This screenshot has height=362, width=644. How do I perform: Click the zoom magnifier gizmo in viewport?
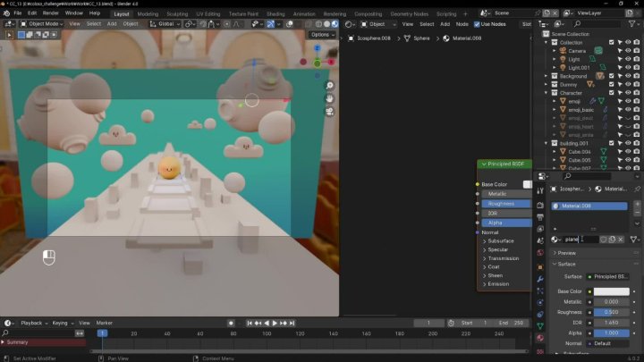coord(329,86)
